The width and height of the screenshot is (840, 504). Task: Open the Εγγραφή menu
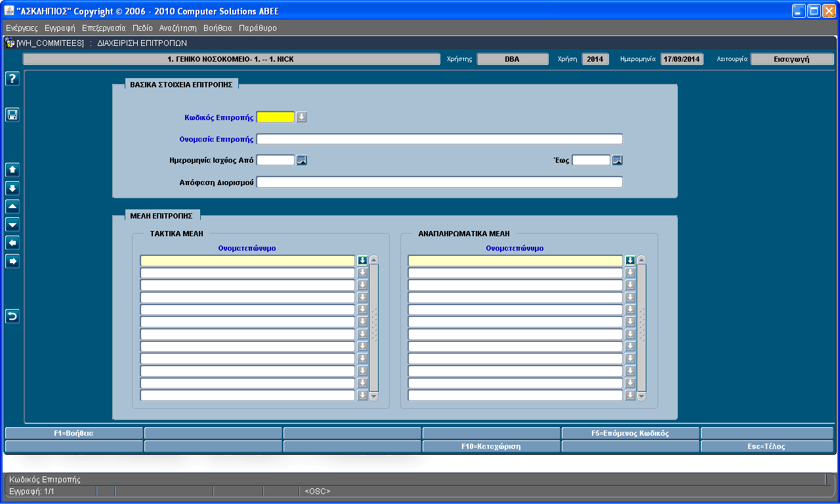click(x=60, y=28)
